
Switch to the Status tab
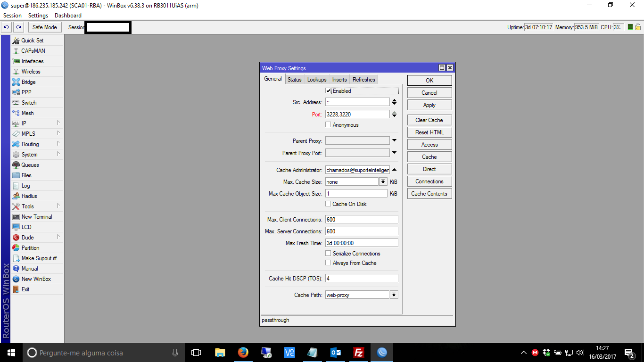click(294, 80)
